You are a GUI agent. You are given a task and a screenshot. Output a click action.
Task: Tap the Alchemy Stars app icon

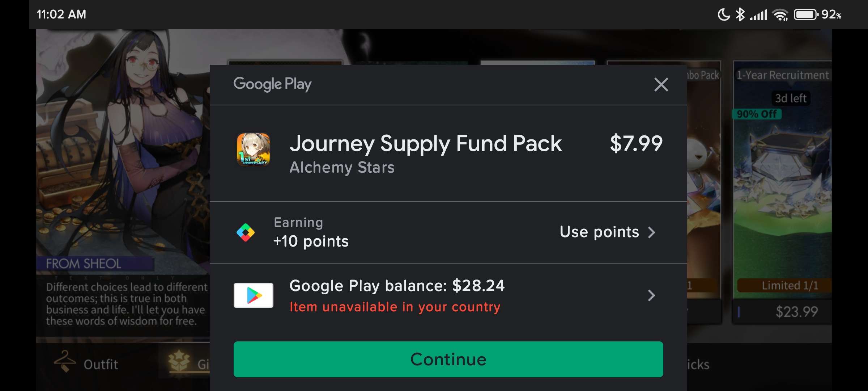[x=253, y=150]
